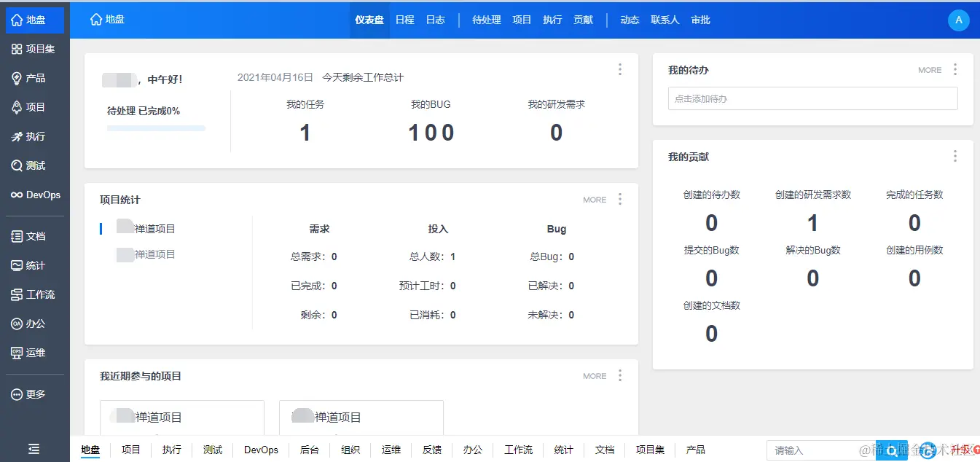The image size is (980, 462).
Task: Open 后台 tab in bottom bar
Action: (x=310, y=450)
